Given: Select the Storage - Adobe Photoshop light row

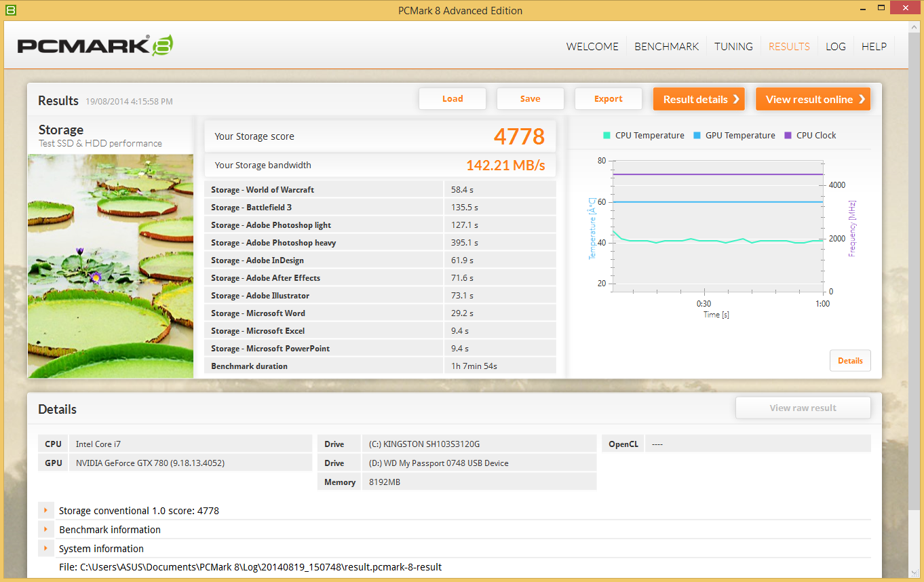Looking at the screenshot, I should coord(380,225).
